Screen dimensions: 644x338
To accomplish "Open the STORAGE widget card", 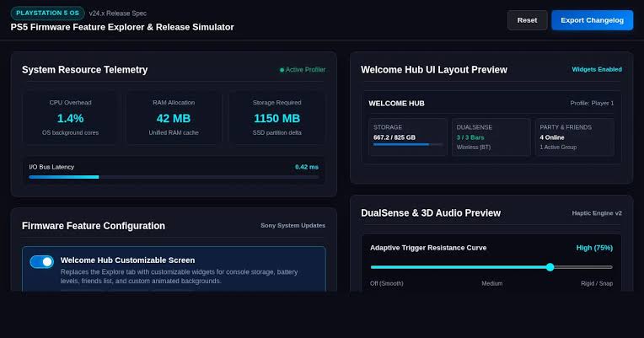I will point(407,137).
